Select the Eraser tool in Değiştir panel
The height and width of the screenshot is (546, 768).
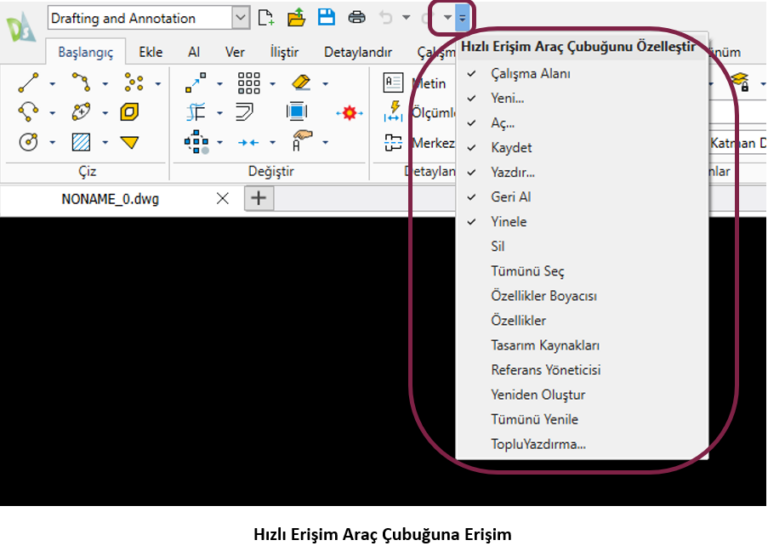[299, 83]
